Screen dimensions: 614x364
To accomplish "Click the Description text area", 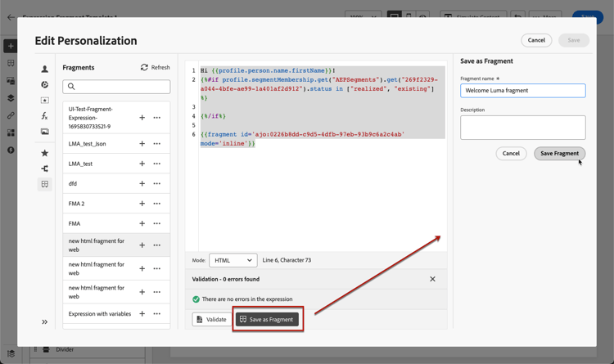I will (523, 128).
